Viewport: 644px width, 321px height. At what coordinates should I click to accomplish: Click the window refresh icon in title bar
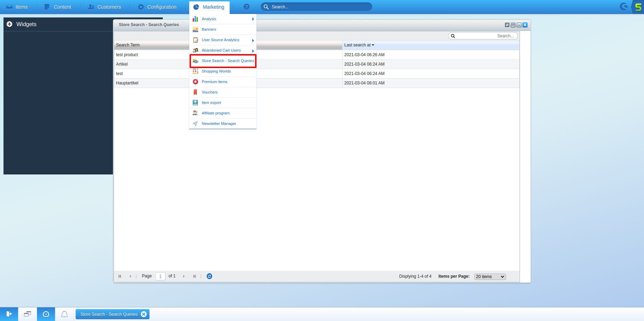point(507,25)
